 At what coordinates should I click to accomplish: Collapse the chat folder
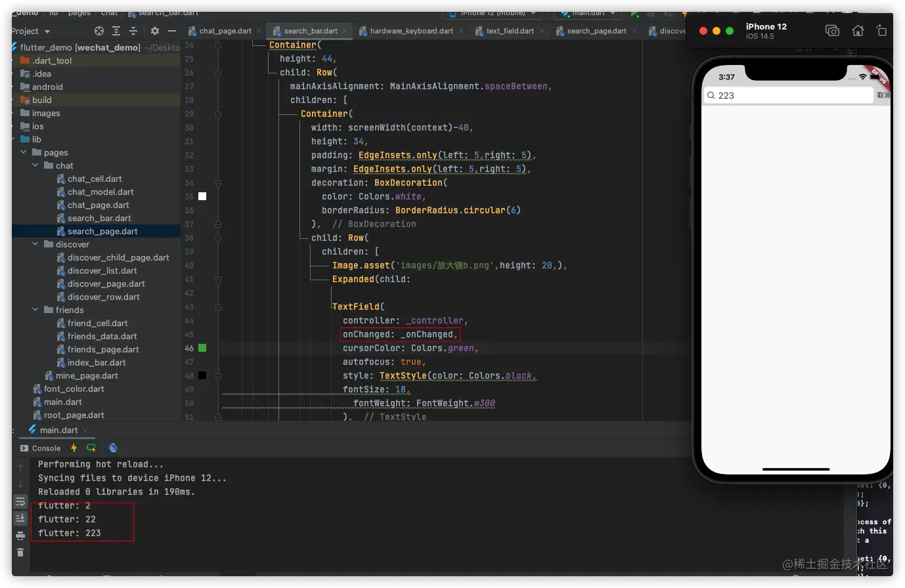click(35, 165)
